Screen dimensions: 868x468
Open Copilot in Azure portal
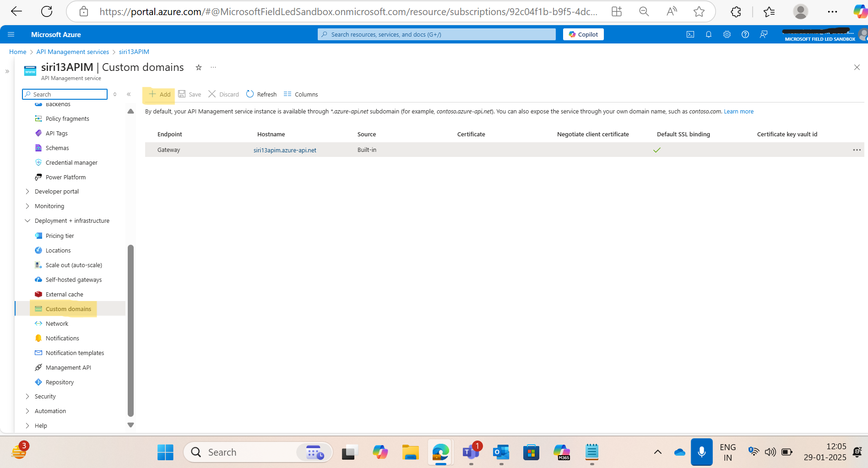pos(583,34)
